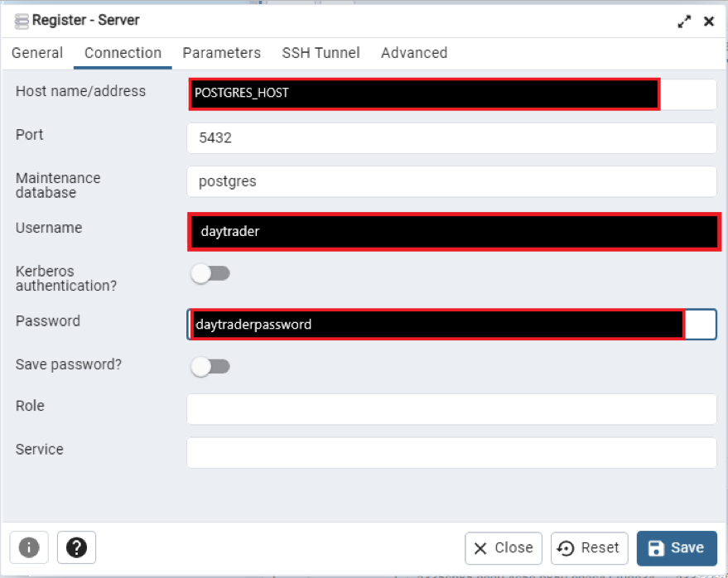Click the info icon button
The height and width of the screenshot is (578, 728).
[29, 547]
